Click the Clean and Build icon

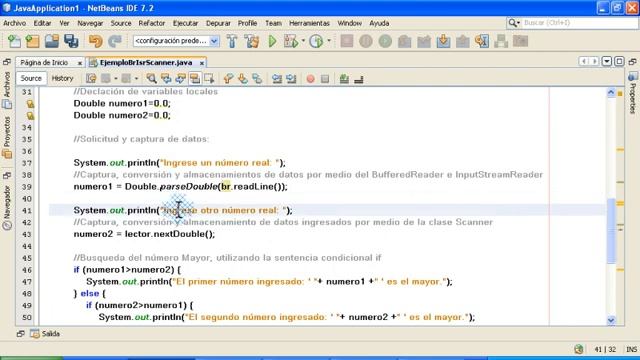click(252, 41)
